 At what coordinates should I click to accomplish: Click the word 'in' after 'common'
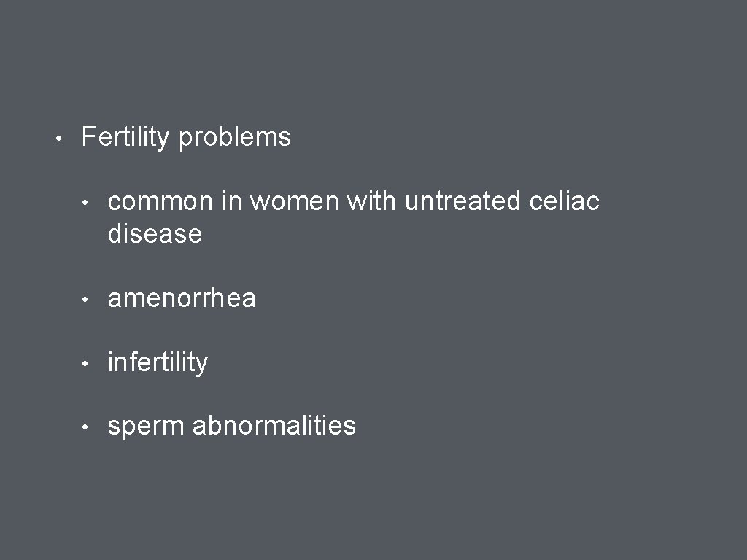point(231,201)
